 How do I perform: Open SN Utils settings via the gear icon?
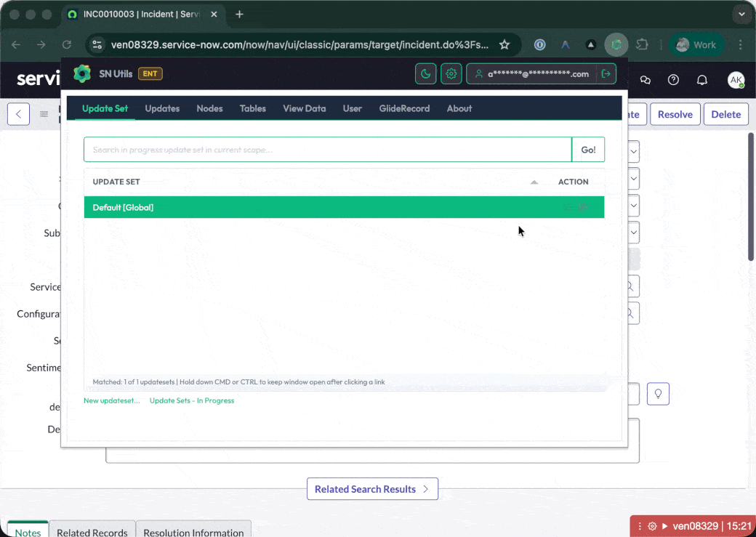click(x=451, y=73)
